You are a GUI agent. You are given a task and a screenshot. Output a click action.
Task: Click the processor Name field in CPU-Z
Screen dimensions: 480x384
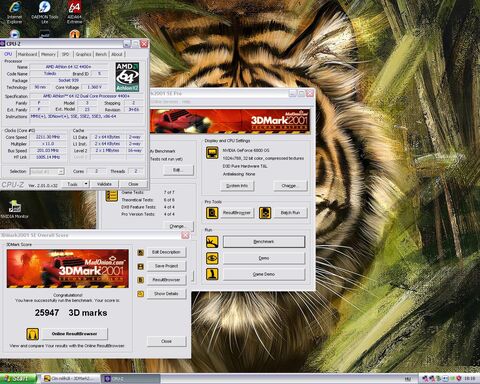(69, 67)
